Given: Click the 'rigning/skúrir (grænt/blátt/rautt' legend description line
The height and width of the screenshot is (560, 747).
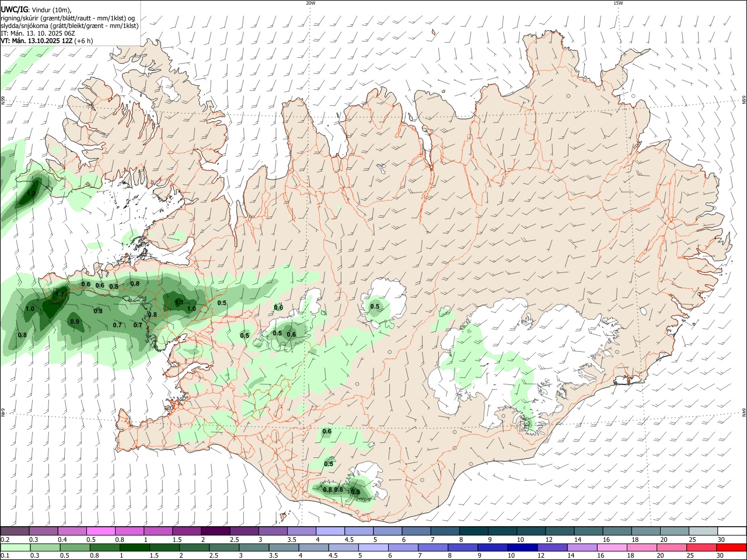Looking at the screenshot, I should [68, 18].
